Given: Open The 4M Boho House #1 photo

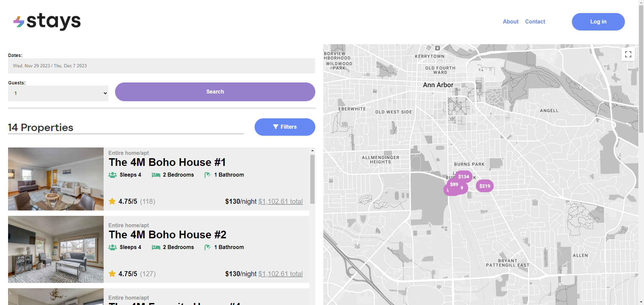Looking at the screenshot, I should 56,179.
